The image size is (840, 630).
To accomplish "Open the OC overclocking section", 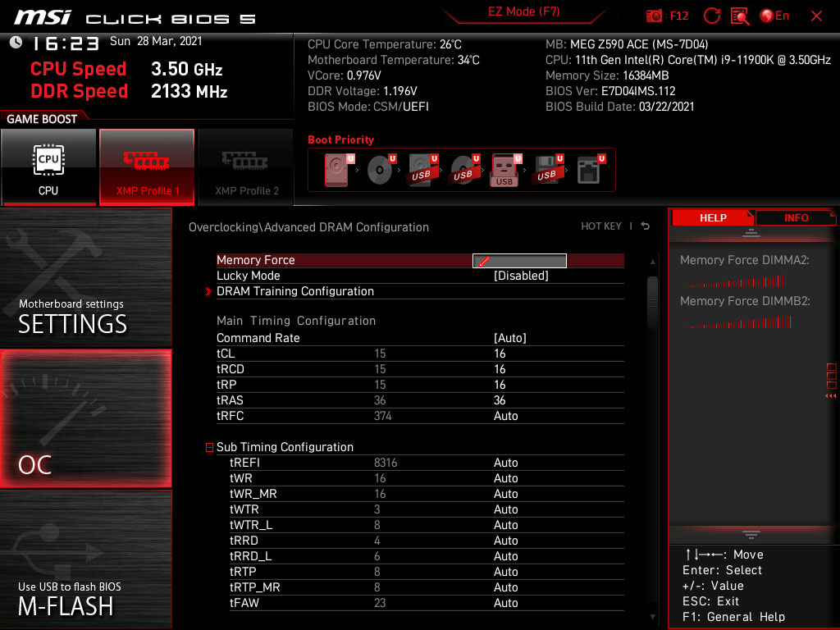I will tap(85, 419).
